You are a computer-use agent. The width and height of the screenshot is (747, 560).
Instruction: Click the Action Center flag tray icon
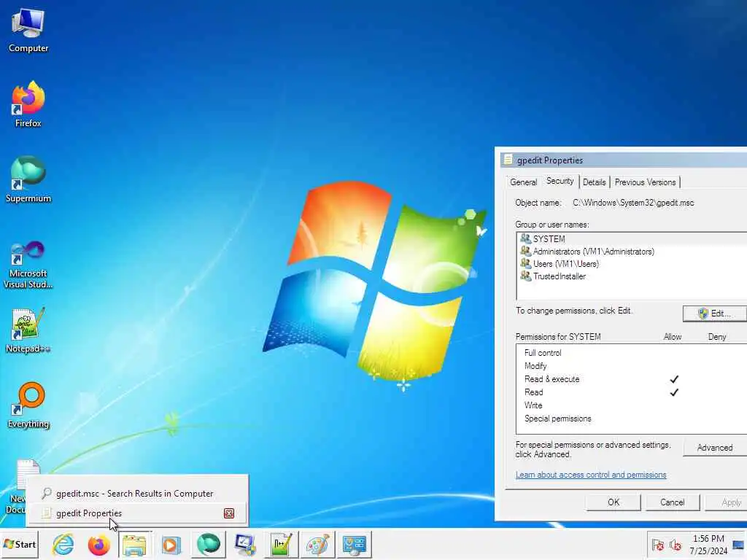[x=658, y=545]
